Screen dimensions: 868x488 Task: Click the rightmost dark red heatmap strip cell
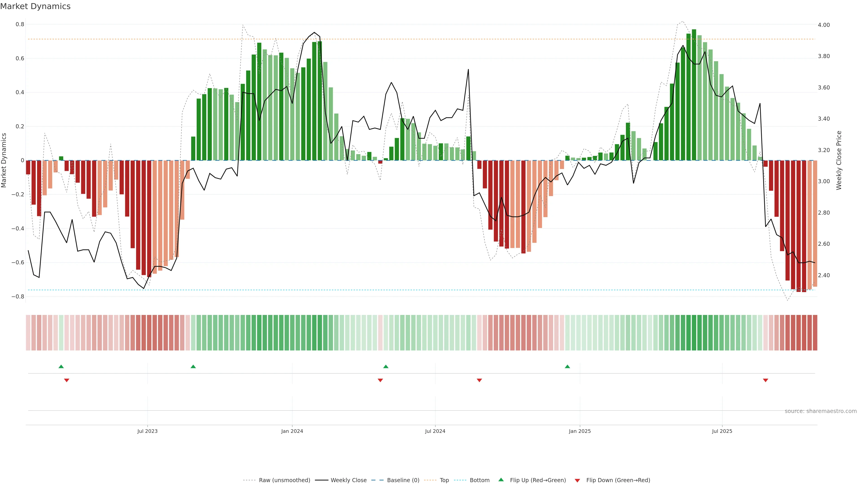(x=815, y=333)
